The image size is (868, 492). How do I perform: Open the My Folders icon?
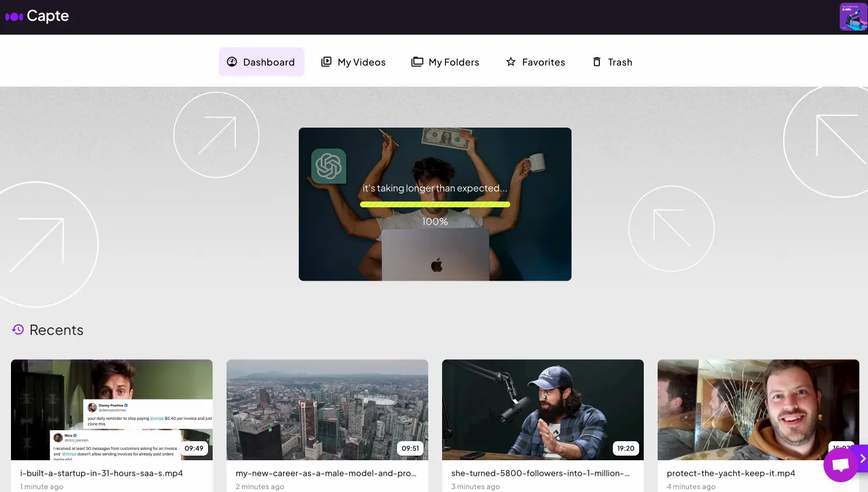click(417, 61)
